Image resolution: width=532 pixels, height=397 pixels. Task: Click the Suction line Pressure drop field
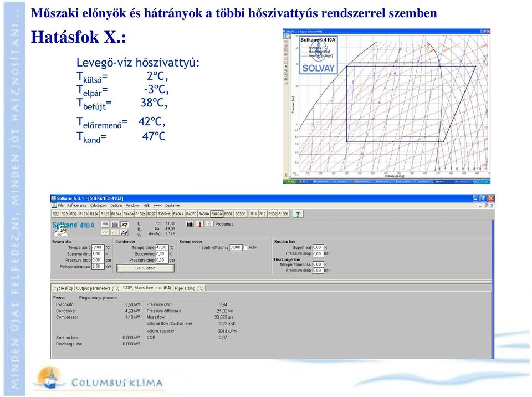pos(318,253)
